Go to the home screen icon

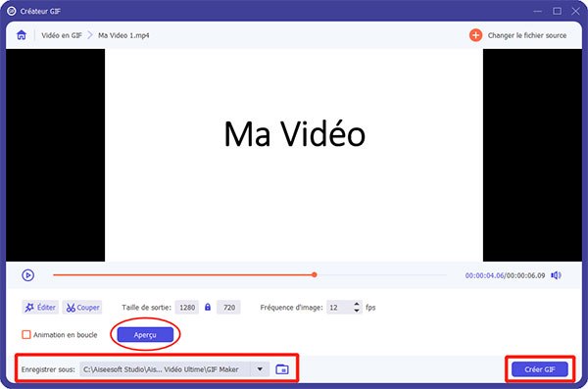click(22, 35)
